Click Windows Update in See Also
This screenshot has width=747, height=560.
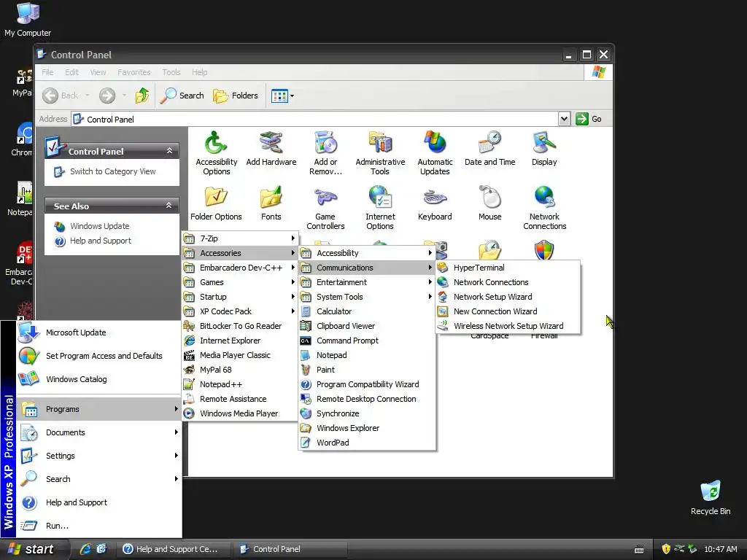[x=99, y=226]
